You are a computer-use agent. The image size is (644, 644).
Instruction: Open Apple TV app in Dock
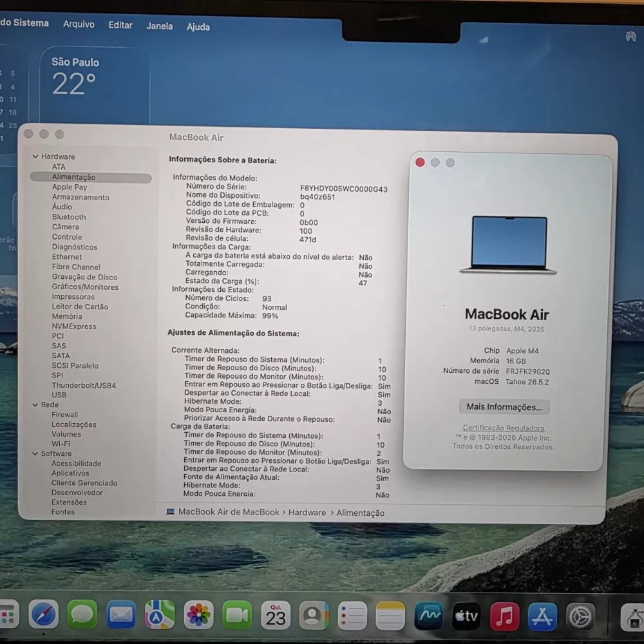pos(466,616)
